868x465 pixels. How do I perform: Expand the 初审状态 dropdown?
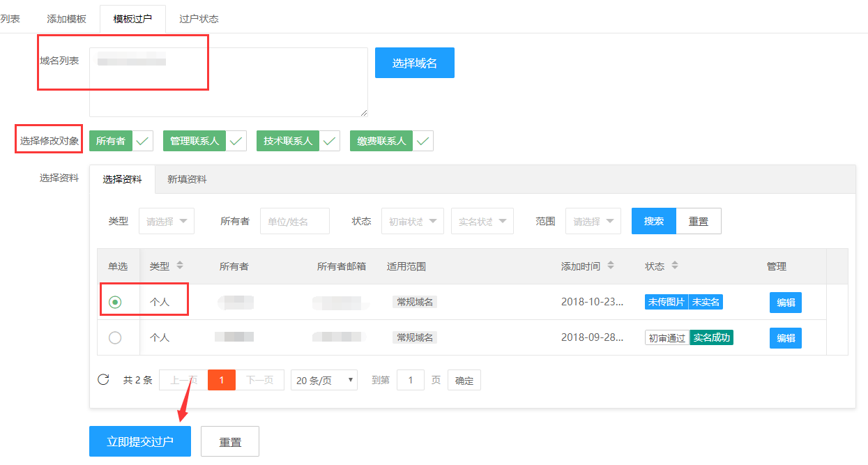412,221
